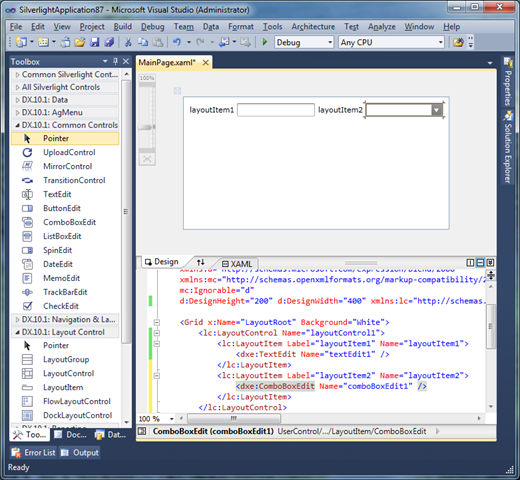
Task: Expand All Silverlight Controls group
Action: coord(18,87)
